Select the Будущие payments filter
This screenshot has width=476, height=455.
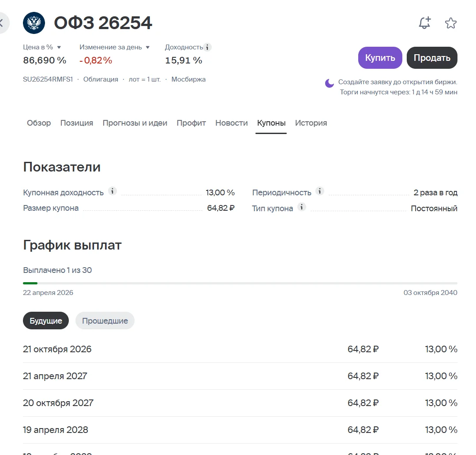point(46,321)
